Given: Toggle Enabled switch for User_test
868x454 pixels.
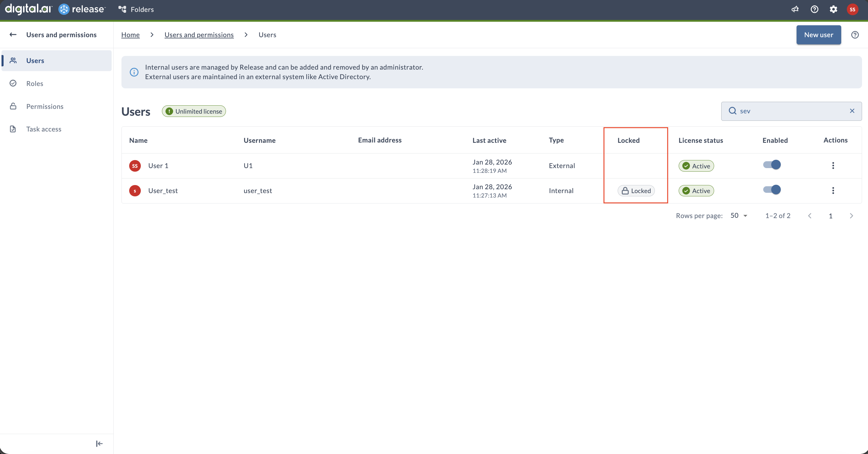Looking at the screenshot, I should 772,190.
